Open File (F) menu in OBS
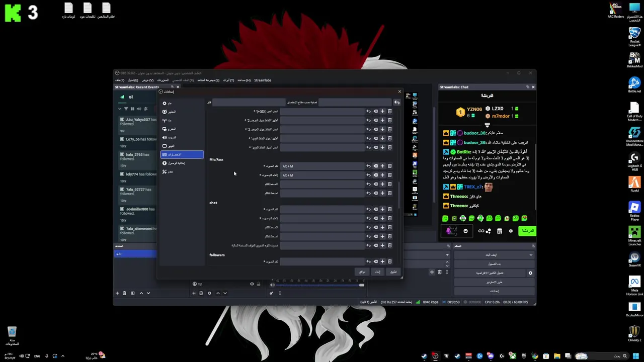 point(119,80)
